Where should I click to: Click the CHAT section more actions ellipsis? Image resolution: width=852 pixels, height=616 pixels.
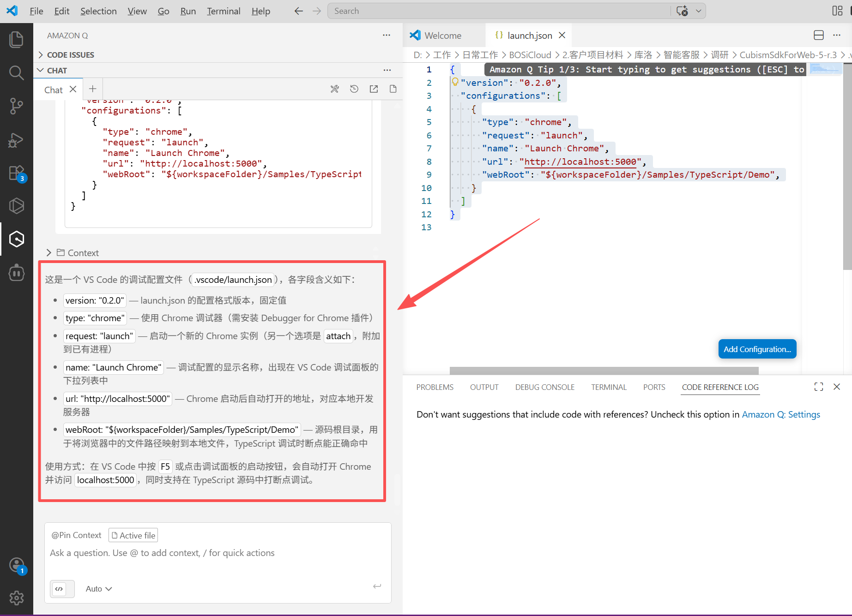(x=387, y=70)
